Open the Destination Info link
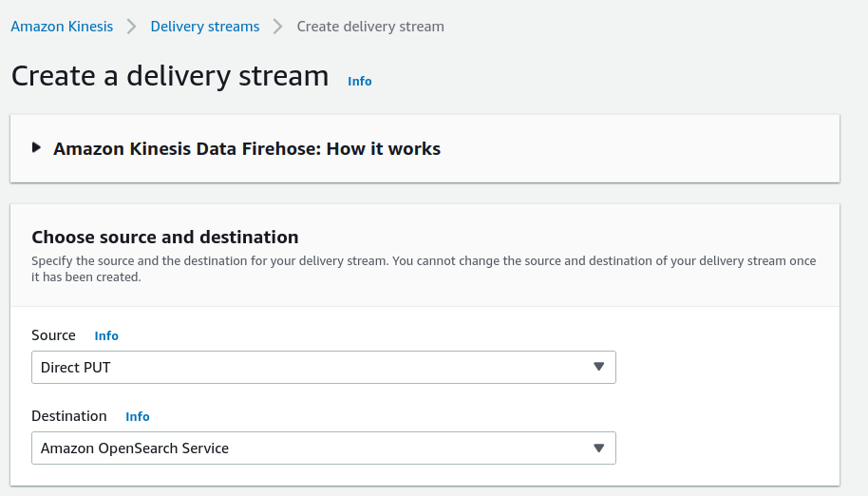 [138, 417]
